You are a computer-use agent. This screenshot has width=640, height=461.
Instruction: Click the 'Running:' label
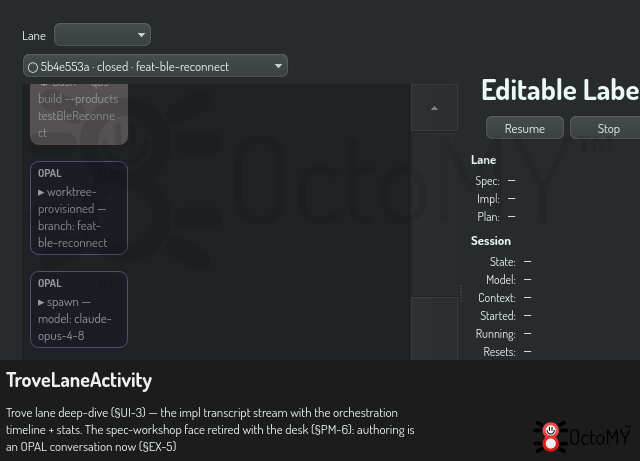(x=496, y=334)
